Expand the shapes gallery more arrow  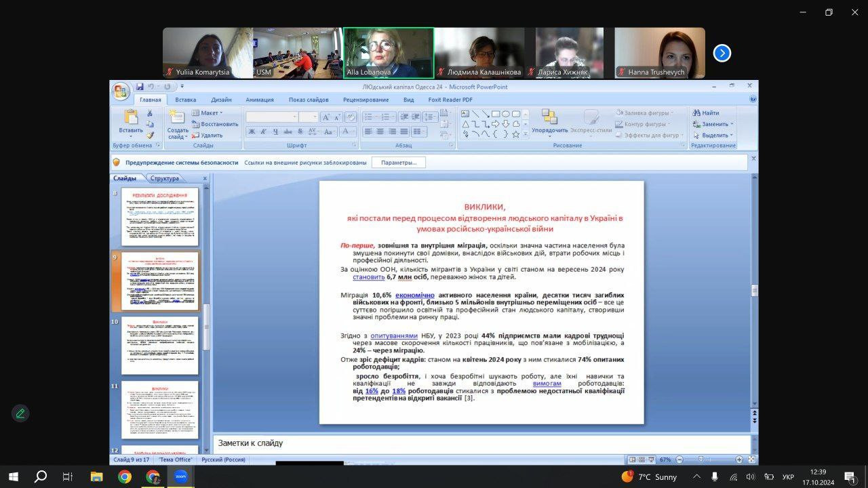[525, 134]
